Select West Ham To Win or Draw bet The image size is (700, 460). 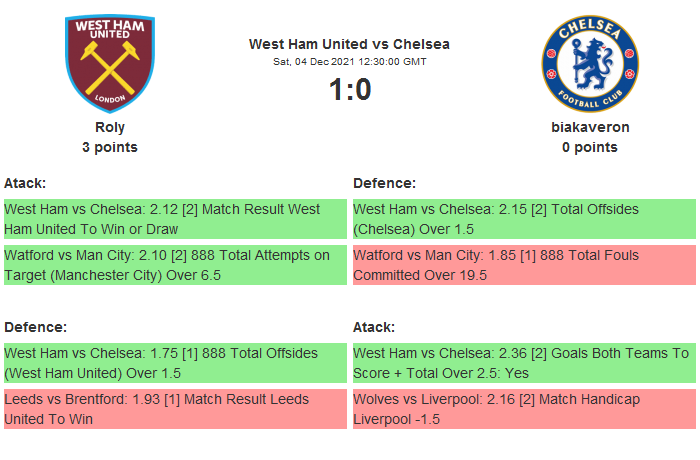pyautogui.click(x=175, y=219)
